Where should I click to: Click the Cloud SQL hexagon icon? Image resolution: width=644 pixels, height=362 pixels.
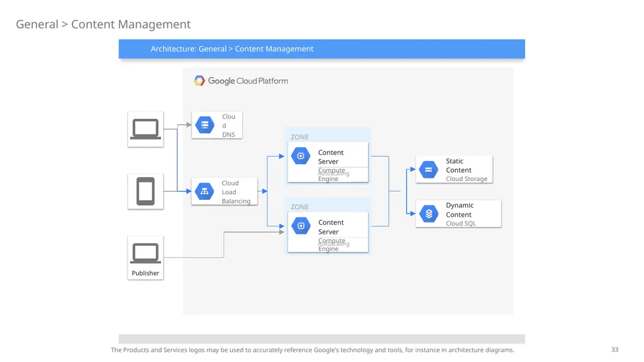click(x=429, y=214)
